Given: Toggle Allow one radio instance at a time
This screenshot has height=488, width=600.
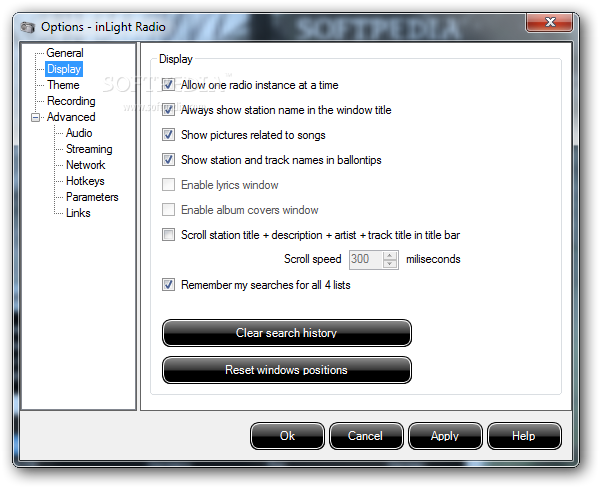Looking at the screenshot, I should [168, 85].
